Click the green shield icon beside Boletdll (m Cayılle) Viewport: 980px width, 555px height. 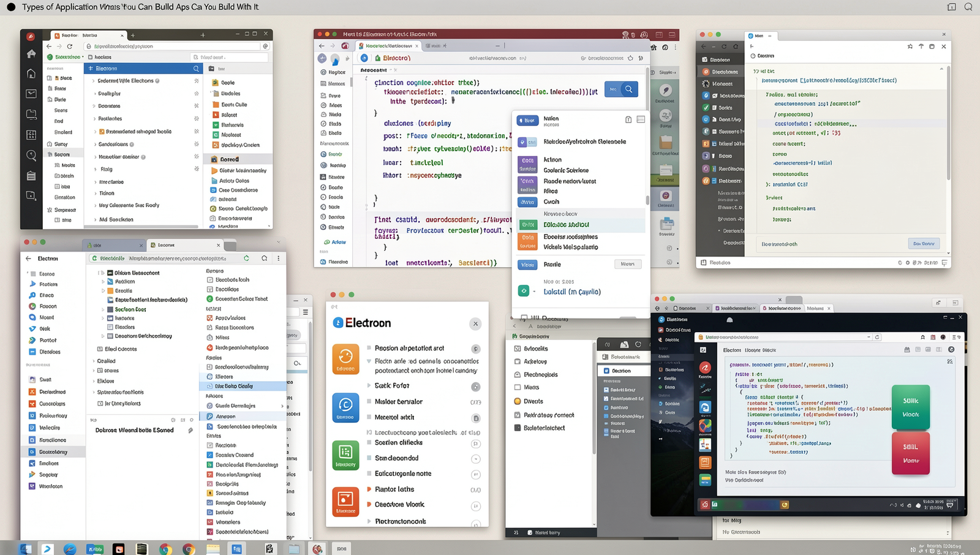[x=523, y=291]
